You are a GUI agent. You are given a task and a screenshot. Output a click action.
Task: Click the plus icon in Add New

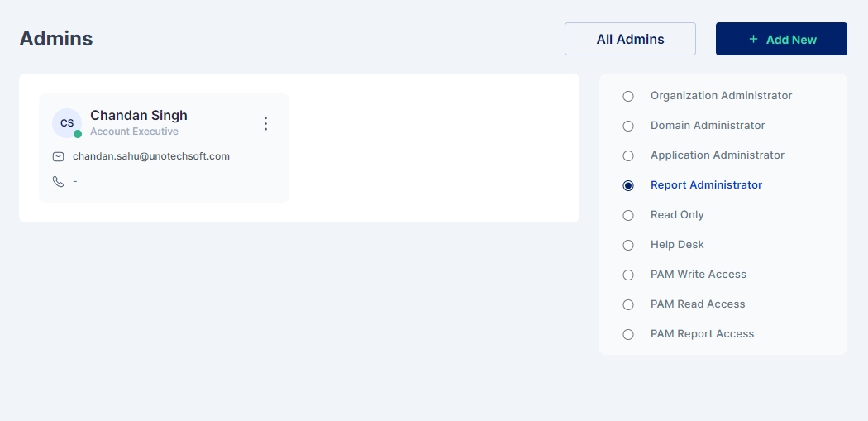[x=753, y=39]
